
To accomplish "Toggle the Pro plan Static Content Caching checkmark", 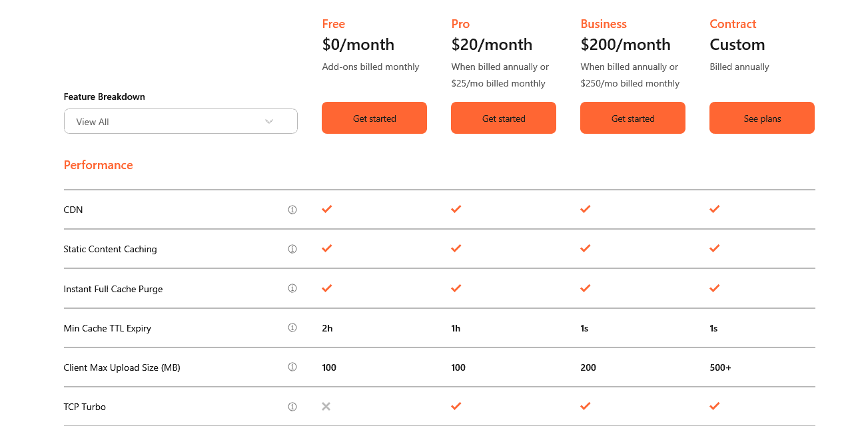I will 456,248.
